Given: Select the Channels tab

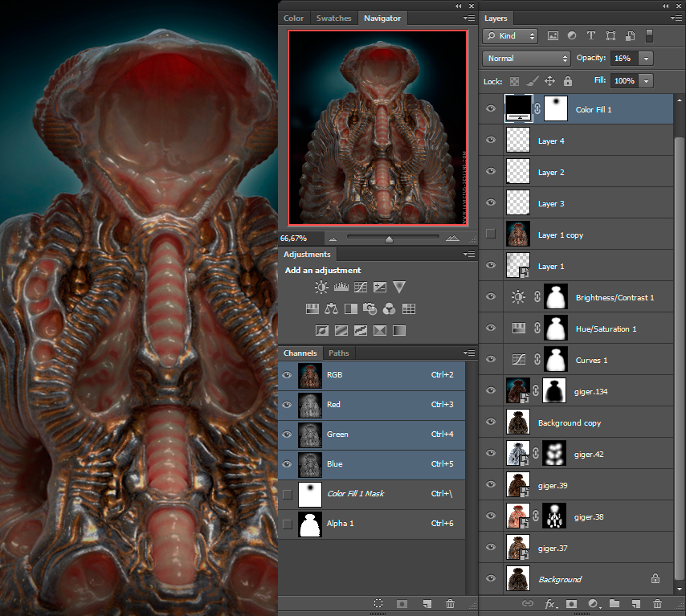Looking at the screenshot, I should tap(300, 353).
